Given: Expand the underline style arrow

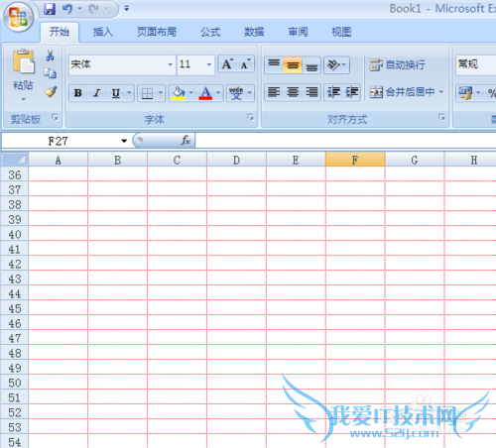Looking at the screenshot, I should point(129,93).
